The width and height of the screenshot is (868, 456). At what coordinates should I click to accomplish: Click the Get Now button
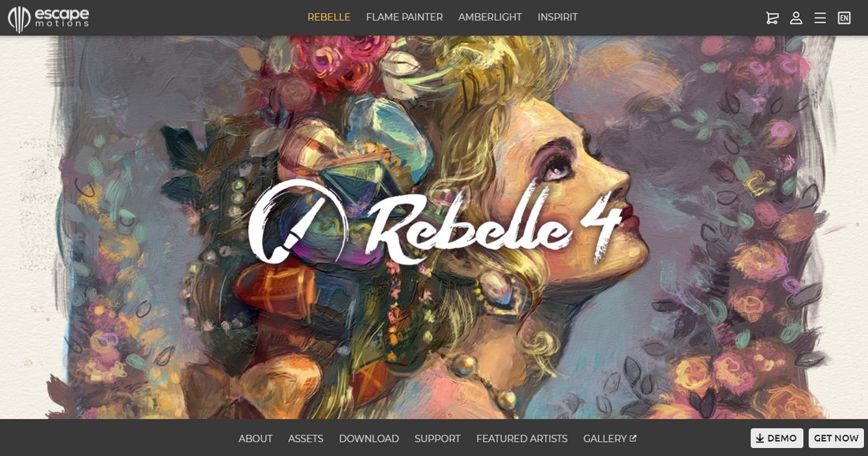pos(836,438)
